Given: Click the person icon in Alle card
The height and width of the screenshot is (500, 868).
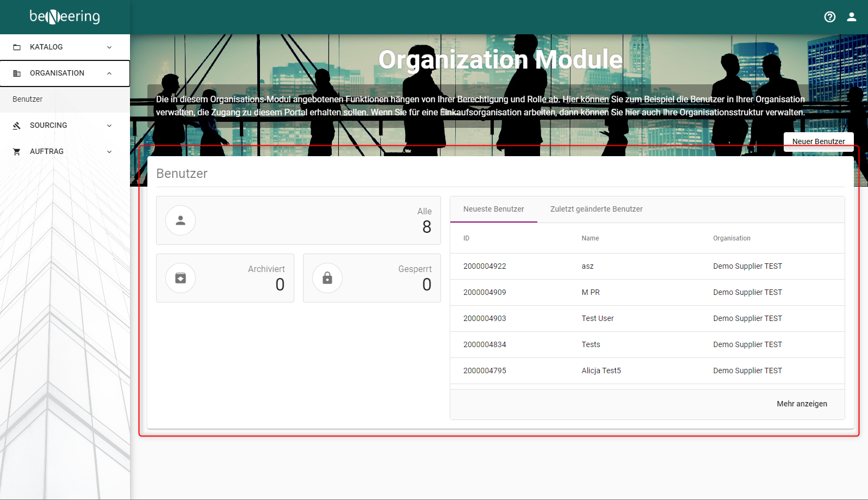Looking at the screenshot, I should [x=181, y=220].
